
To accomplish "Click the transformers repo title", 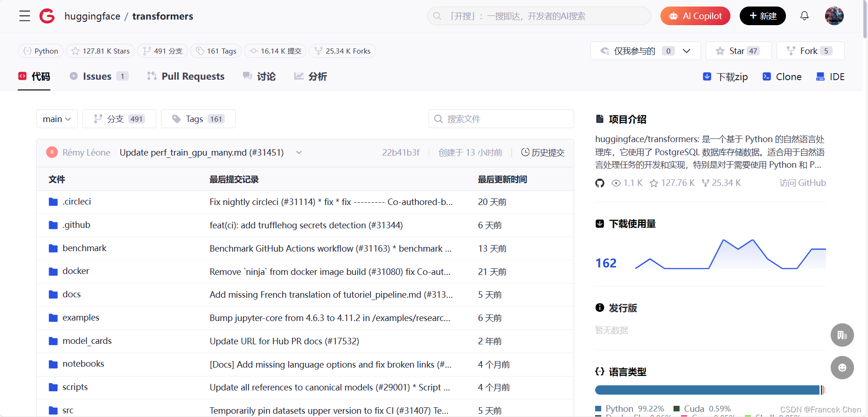I will [x=163, y=16].
